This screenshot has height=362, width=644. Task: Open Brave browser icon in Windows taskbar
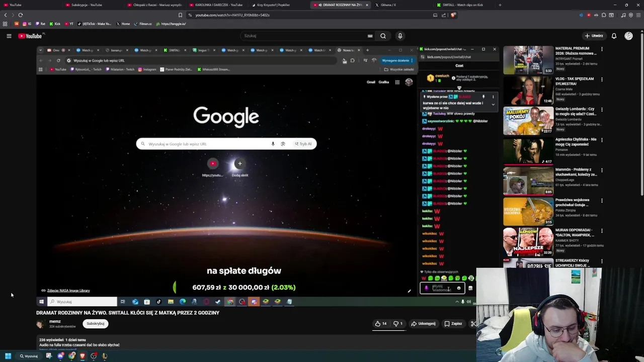(x=83, y=356)
